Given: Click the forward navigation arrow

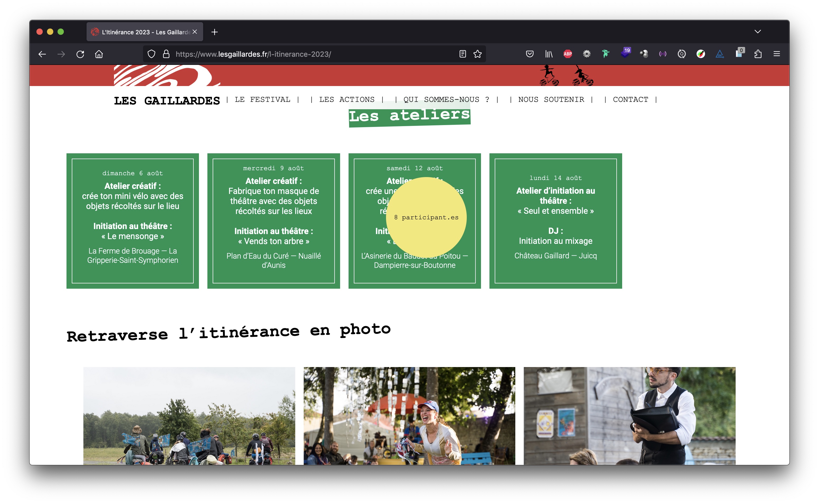Looking at the screenshot, I should coord(61,54).
